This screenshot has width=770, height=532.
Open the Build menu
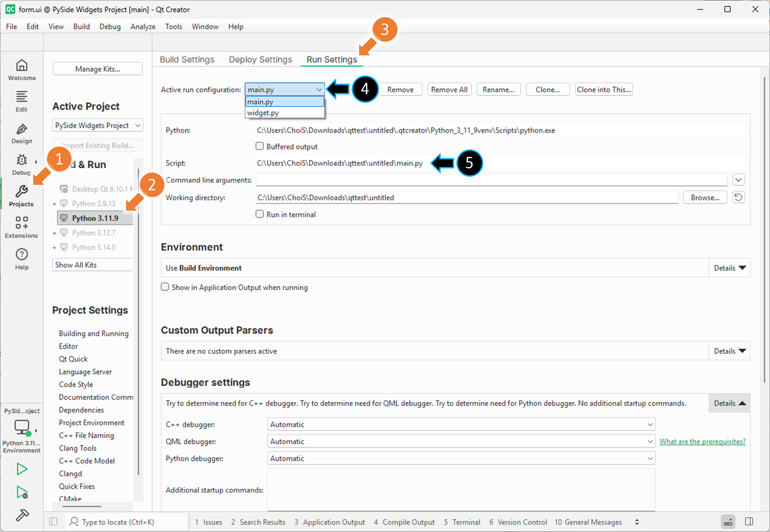tap(82, 27)
